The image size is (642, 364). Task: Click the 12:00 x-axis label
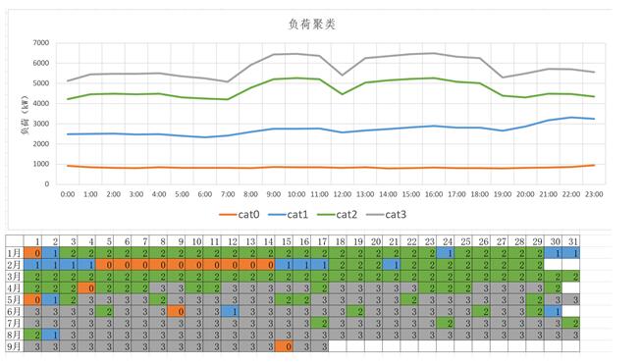[x=343, y=194]
